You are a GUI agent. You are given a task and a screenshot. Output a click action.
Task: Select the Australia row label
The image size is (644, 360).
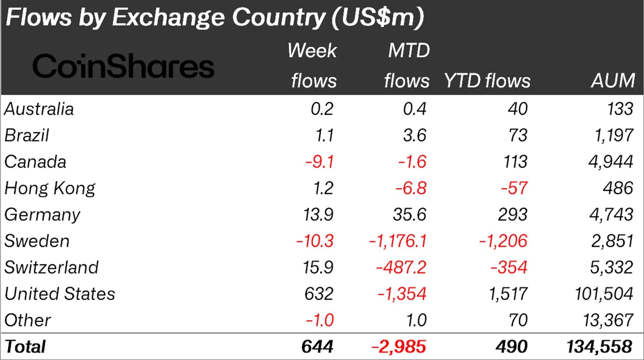pos(39,109)
